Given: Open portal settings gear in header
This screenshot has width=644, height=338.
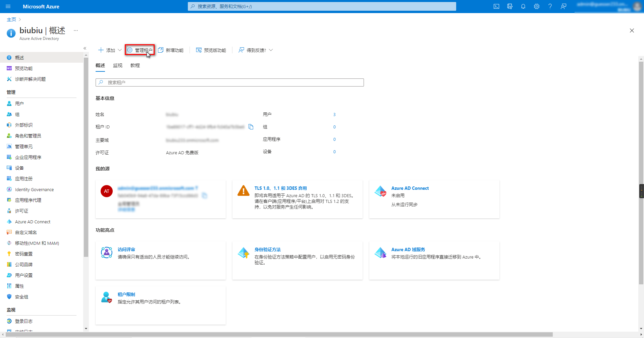Looking at the screenshot, I should point(537,6).
